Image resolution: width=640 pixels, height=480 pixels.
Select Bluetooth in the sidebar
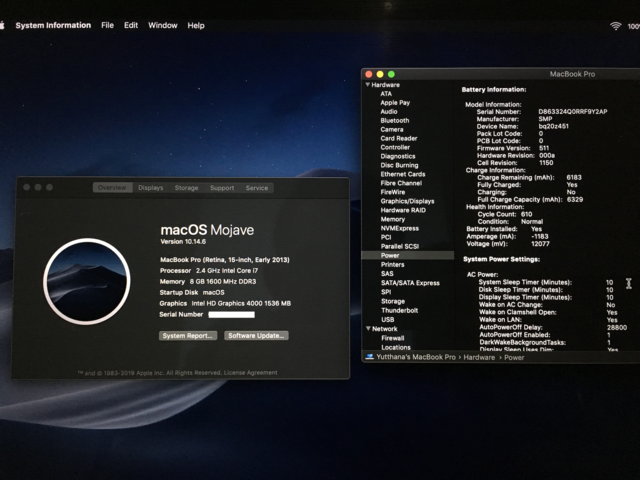(x=395, y=120)
